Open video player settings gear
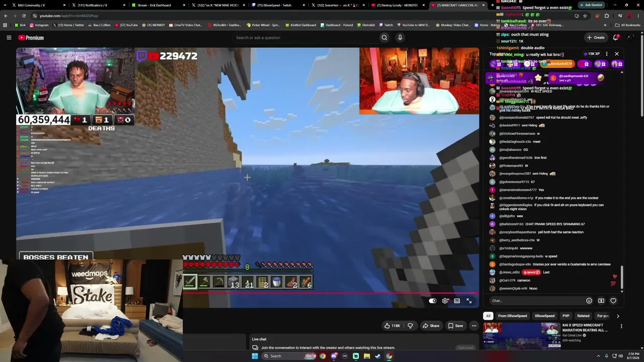644x362 pixels. (x=445, y=301)
